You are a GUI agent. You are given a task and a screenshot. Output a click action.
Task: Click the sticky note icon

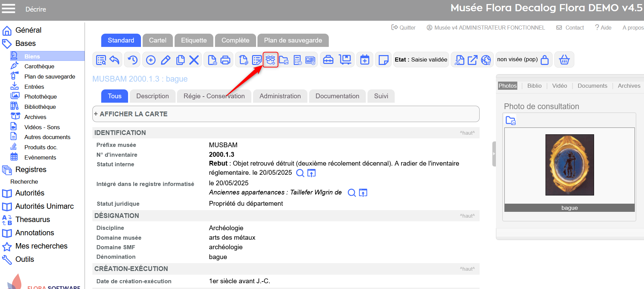383,60
